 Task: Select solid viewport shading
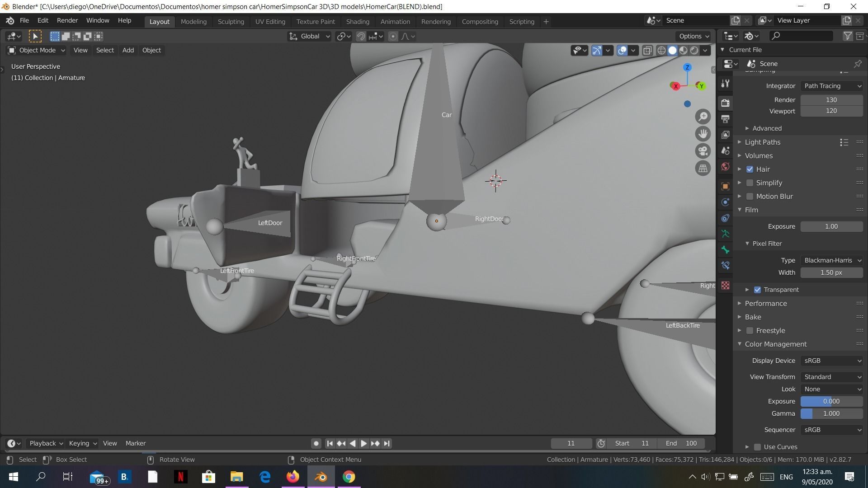point(672,50)
